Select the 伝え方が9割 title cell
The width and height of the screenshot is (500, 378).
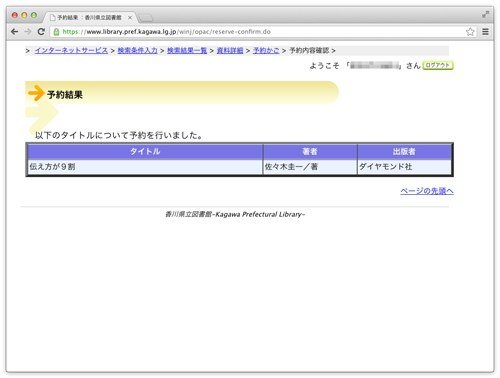click(145, 167)
